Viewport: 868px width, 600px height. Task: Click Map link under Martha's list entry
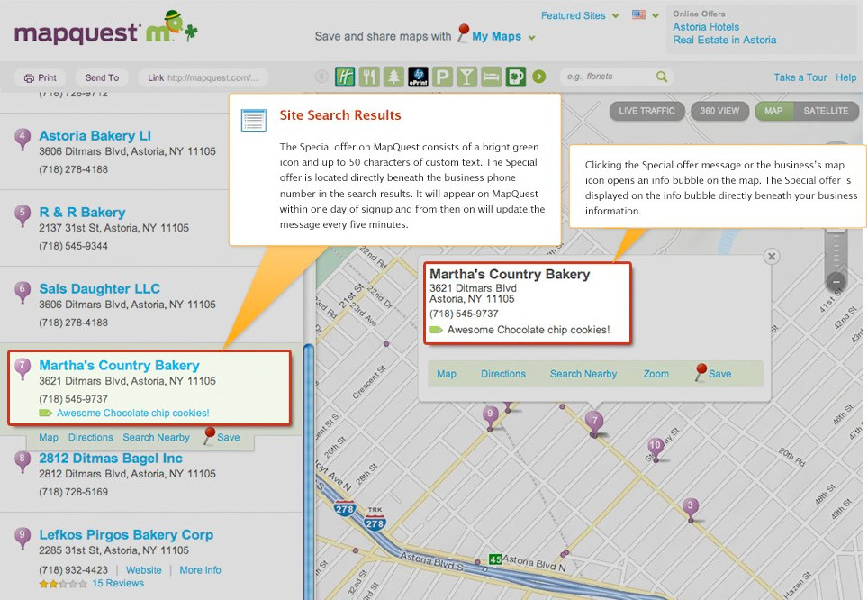click(49, 437)
